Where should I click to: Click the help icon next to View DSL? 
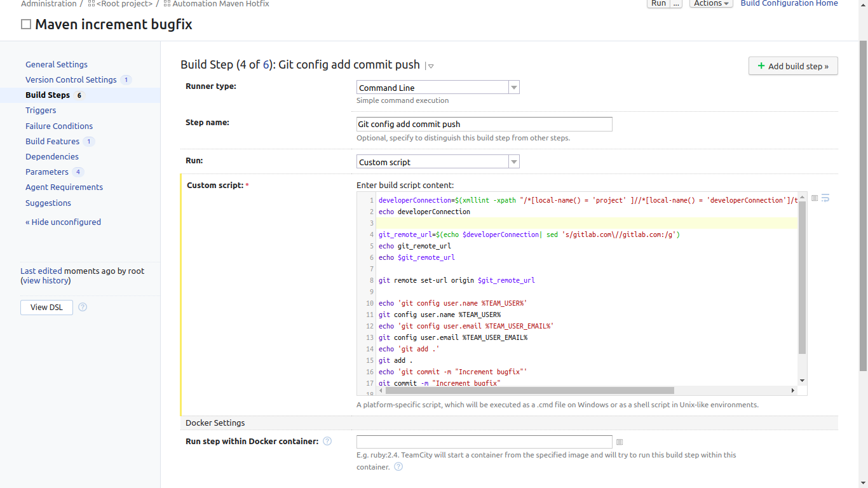pos(83,308)
